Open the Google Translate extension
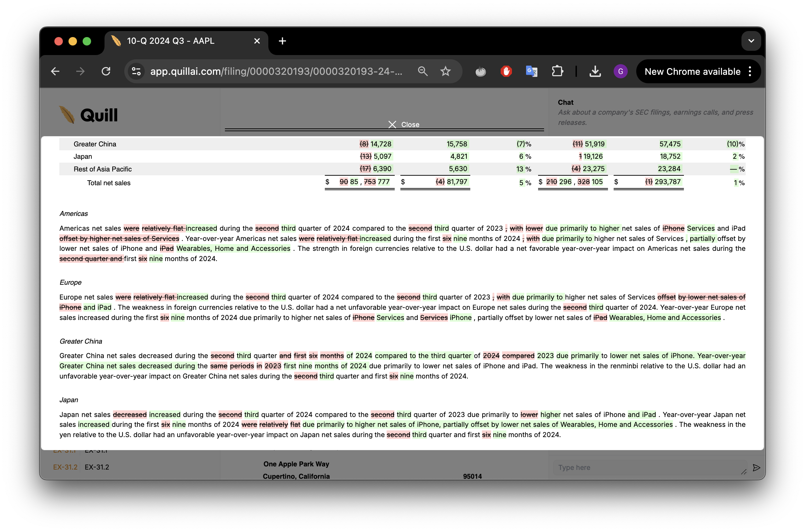Image resolution: width=805 pixels, height=532 pixels. coord(531,72)
